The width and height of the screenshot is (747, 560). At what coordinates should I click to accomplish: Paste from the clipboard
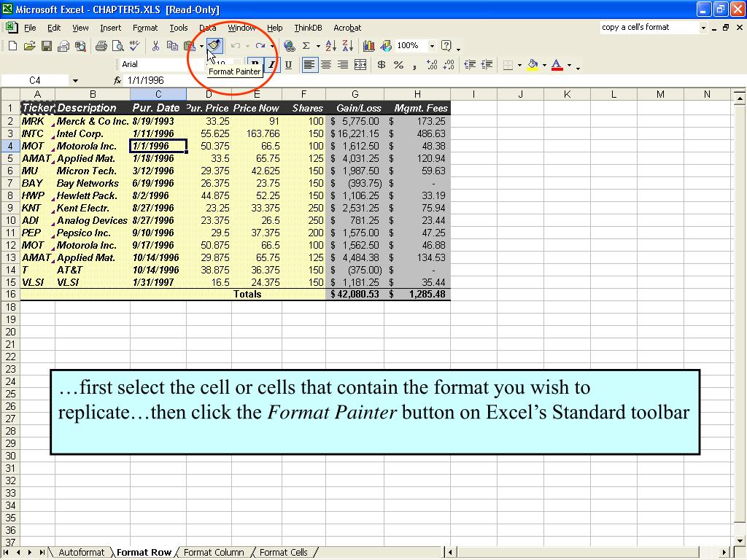[x=190, y=46]
